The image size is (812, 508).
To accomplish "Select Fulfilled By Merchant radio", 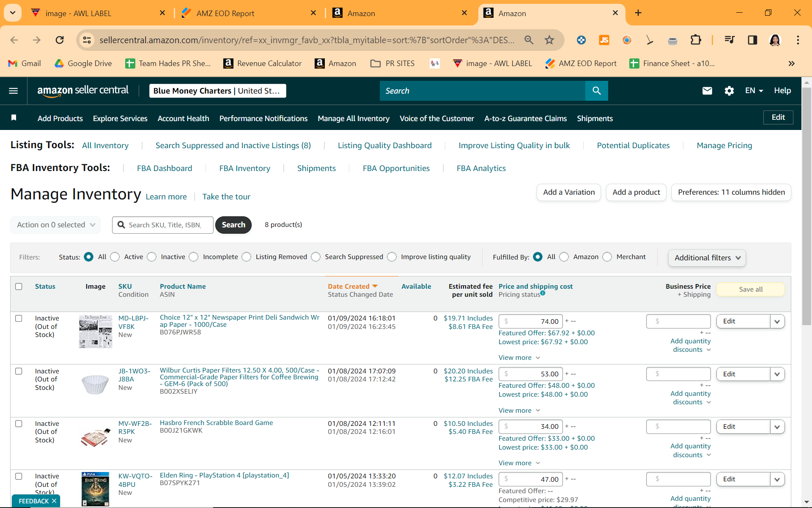I will [607, 257].
